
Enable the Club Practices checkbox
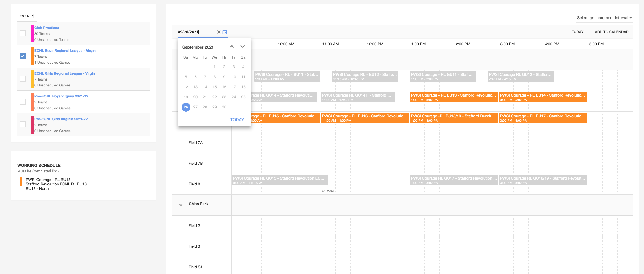[23, 33]
